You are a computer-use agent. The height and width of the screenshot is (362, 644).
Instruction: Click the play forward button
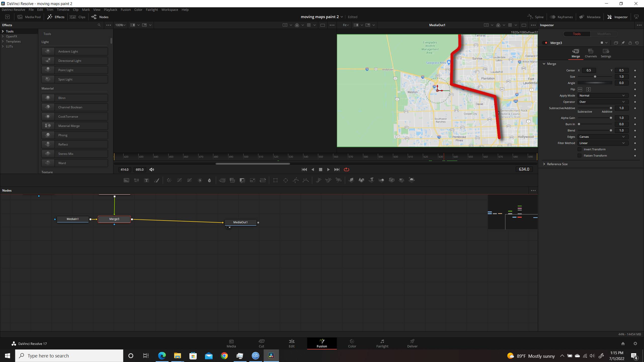coord(328,169)
